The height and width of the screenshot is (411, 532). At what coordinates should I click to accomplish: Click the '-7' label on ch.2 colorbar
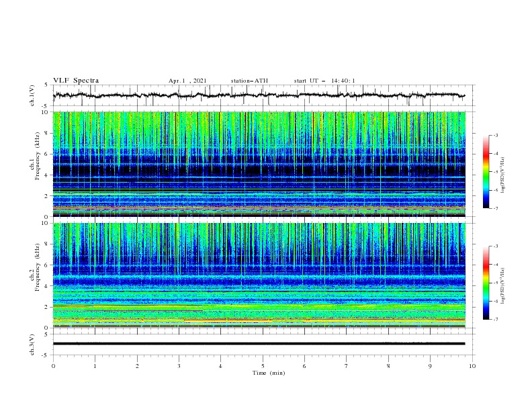click(x=495, y=319)
